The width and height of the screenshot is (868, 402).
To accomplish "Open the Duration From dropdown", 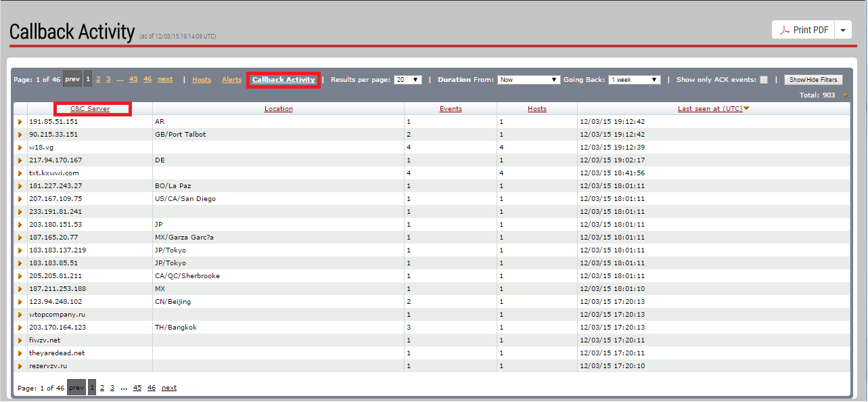I will point(528,80).
